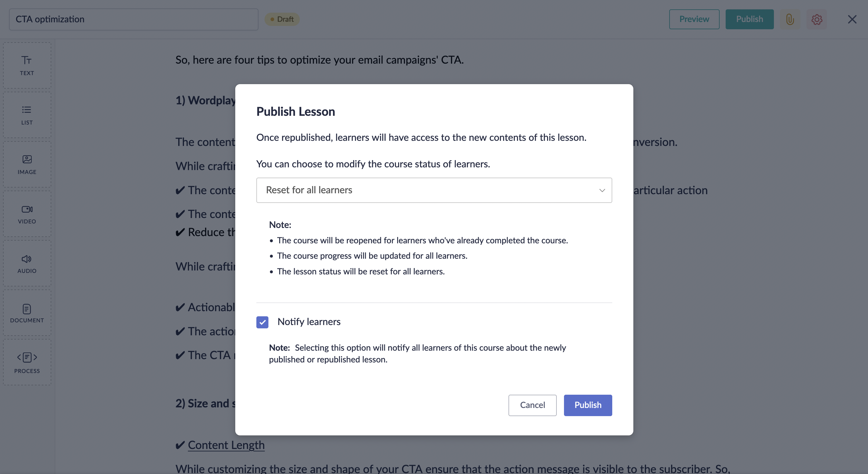
Task: Insert a Document block
Action: pos(27,313)
